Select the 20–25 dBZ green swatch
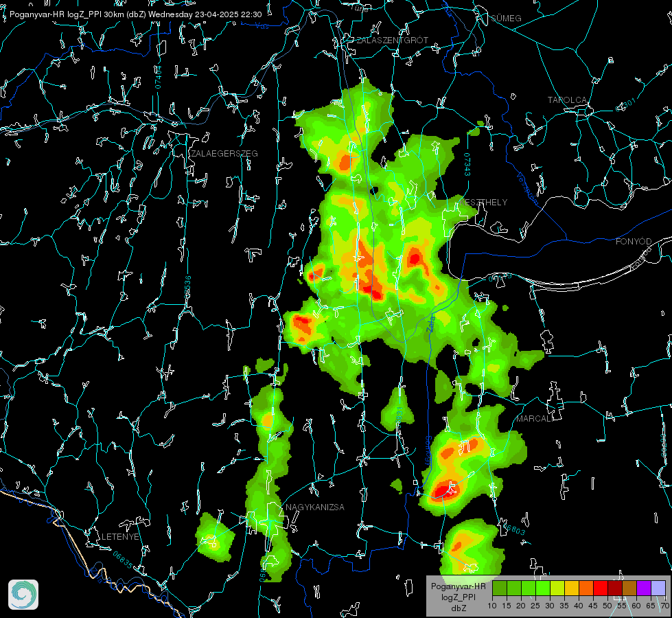Screen dimensions: 672x618 (529, 588)
